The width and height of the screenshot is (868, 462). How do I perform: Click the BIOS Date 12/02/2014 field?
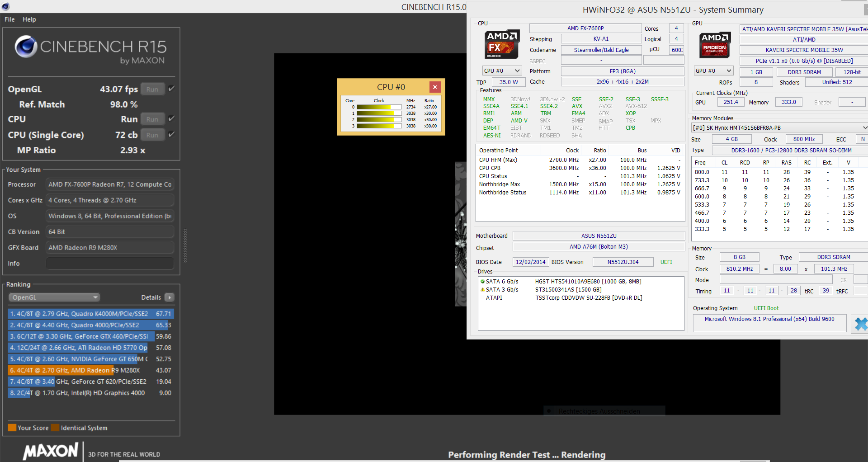[x=531, y=262]
